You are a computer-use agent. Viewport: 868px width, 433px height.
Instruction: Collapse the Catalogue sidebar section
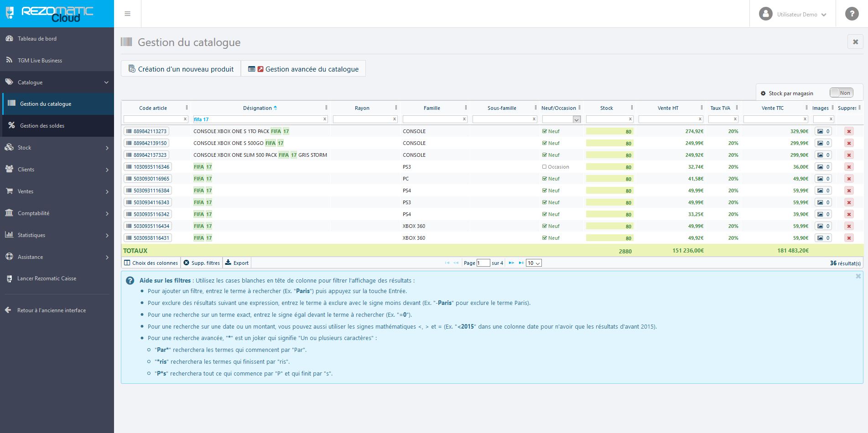(57, 82)
